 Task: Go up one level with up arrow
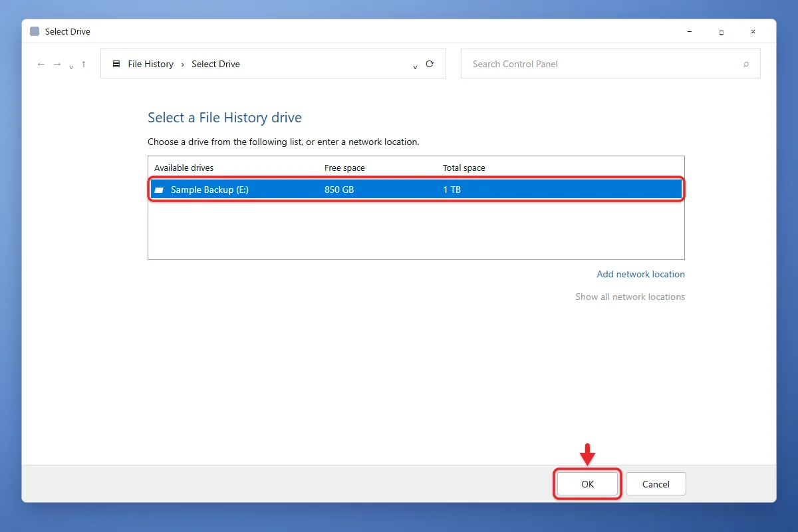(83, 64)
